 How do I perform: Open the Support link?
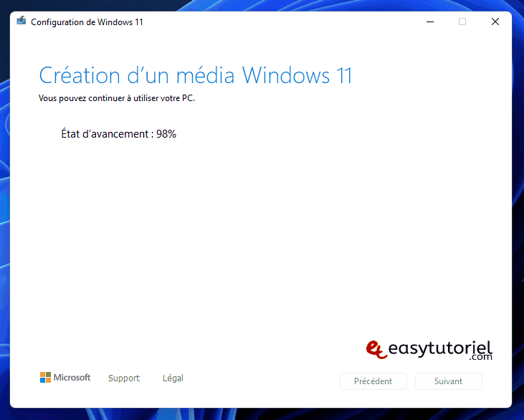[124, 378]
